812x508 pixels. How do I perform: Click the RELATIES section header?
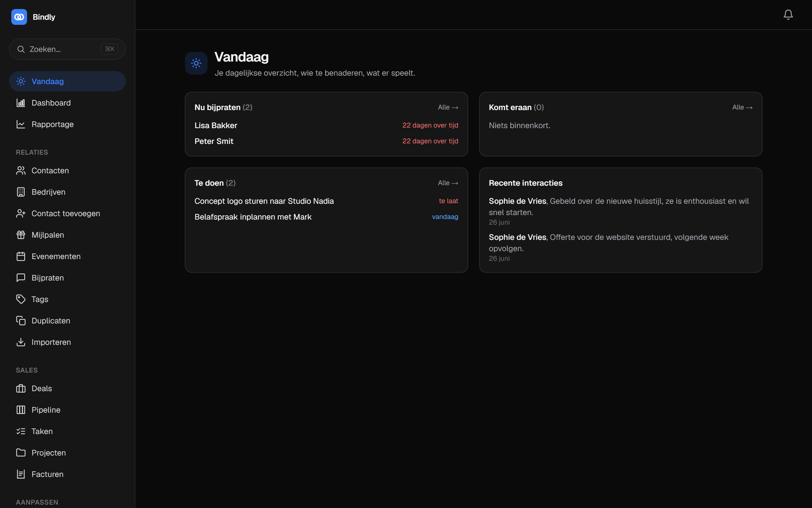[32, 152]
